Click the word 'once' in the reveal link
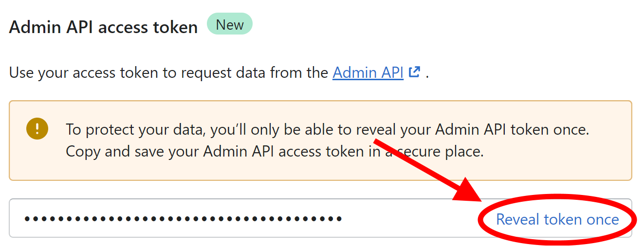Viewport: 644px width, 246px height. pos(603,219)
